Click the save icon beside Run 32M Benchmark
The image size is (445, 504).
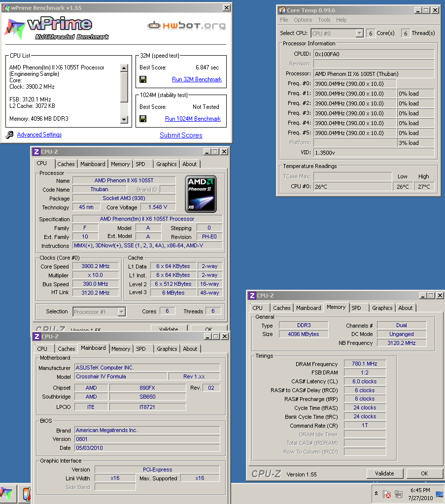tap(143, 79)
